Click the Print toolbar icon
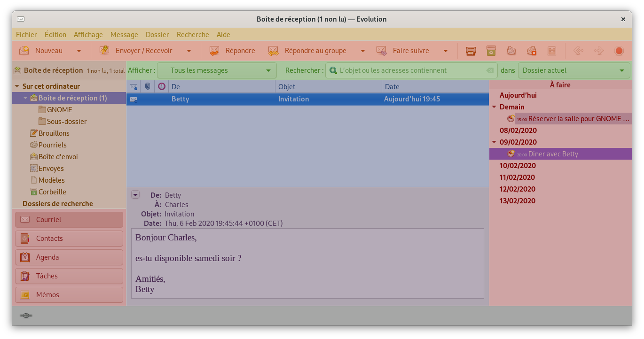Image resolution: width=644 pixels, height=339 pixels. coord(471,51)
